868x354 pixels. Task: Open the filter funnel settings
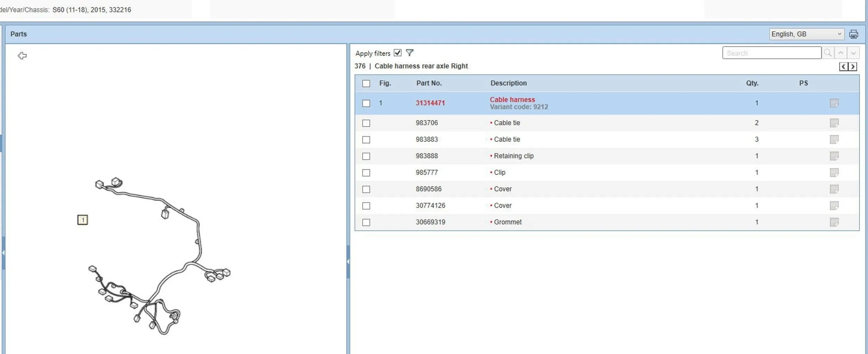click(410, 53)
